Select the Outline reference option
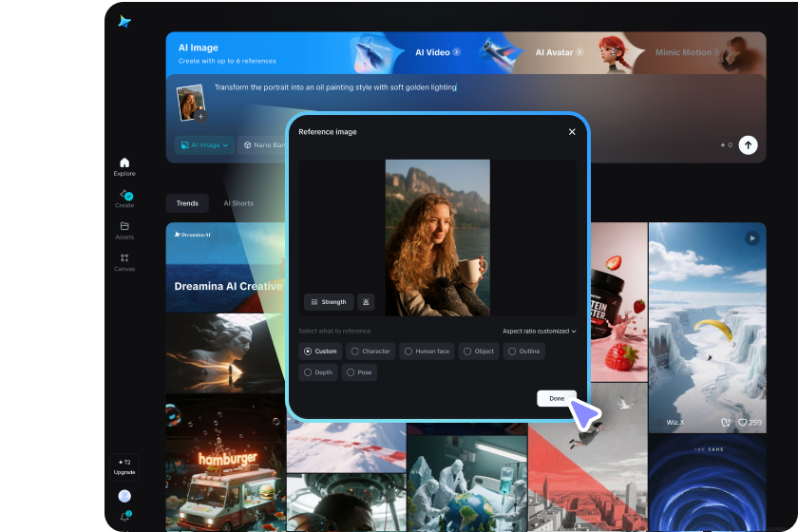The image size is (798, 532). pyautogui.click(x=524, y=351)
